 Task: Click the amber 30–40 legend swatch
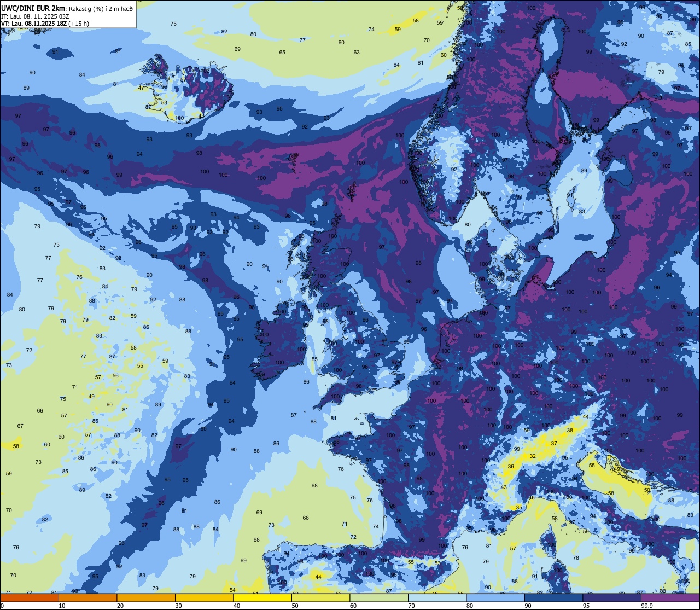click(x=204, y=597)
